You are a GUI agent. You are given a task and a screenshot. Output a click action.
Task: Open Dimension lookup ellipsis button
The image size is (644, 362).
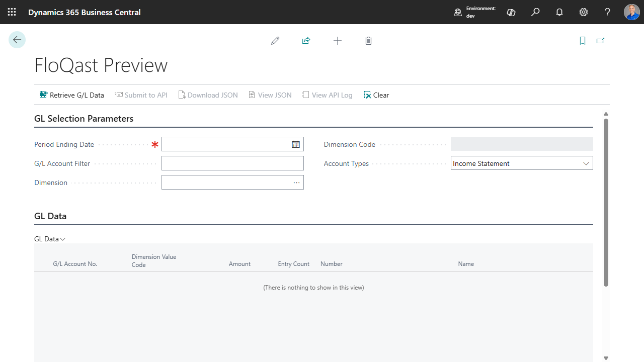(x=297, y=183)
